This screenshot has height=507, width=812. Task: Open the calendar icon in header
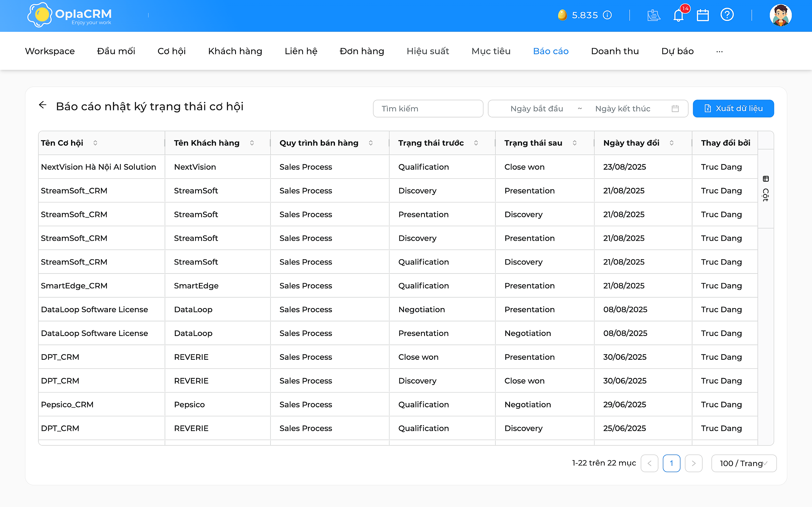pyautogui.click(x=703, y=15)
